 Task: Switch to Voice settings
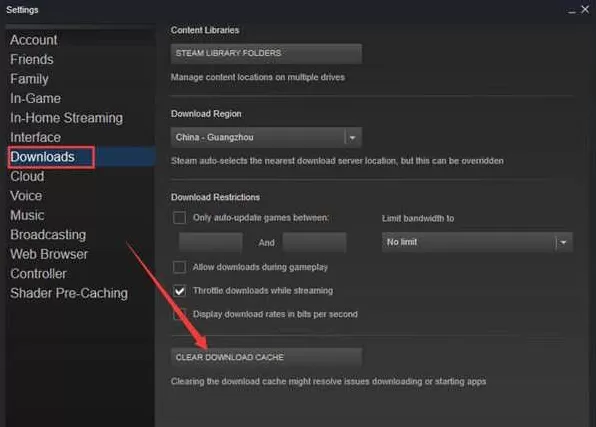pos(26,196)
